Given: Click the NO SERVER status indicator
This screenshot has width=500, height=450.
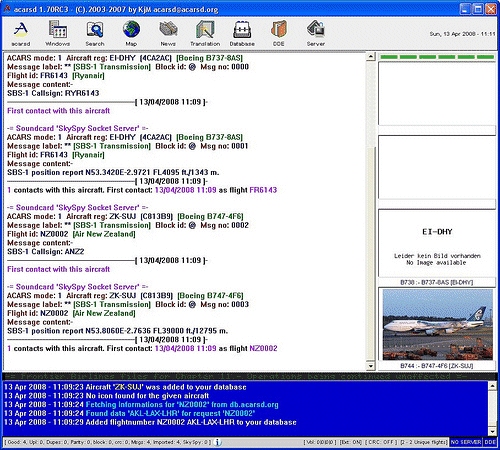Looking at the screenshot, I should [x=466, y=442].
